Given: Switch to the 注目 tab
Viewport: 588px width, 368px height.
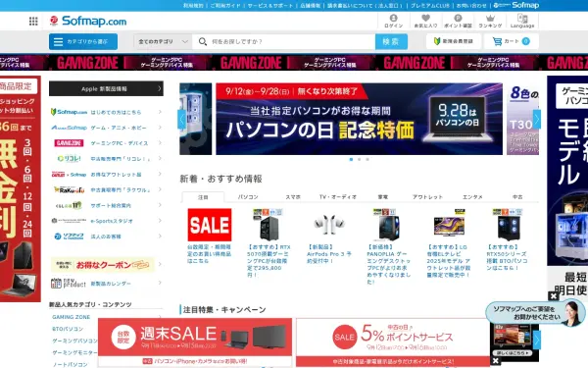Looking at the screenshot, I should [x=203, y=197].
